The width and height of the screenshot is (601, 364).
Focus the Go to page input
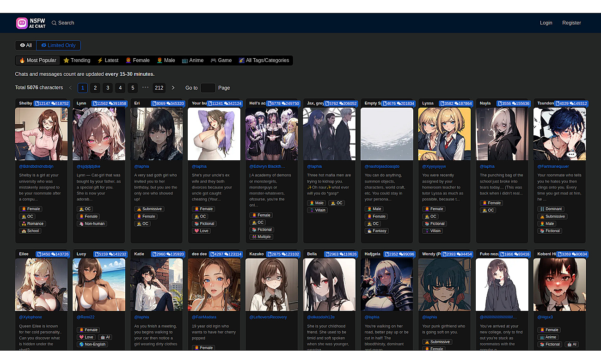pyautogui.click(x=208, y=88)
